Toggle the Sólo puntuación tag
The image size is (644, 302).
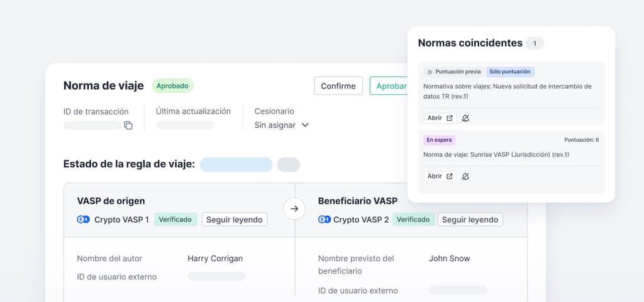click(509, 72)
